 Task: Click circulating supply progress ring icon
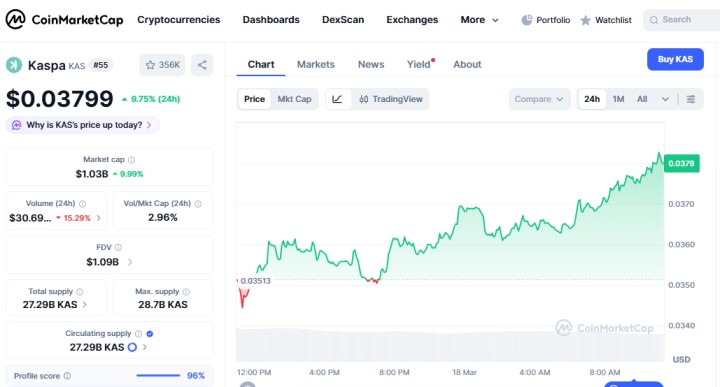click(x=132, y=347)
